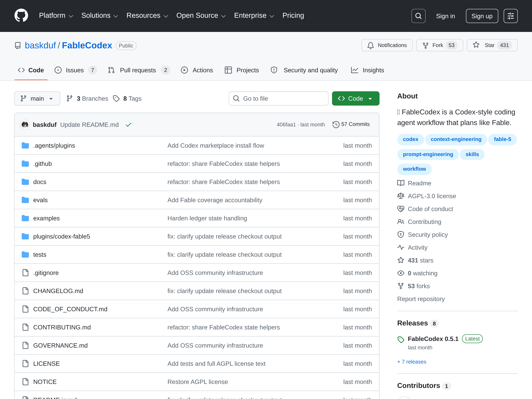Open the plugins/codex-fable5 folder icon

(25, 237)
